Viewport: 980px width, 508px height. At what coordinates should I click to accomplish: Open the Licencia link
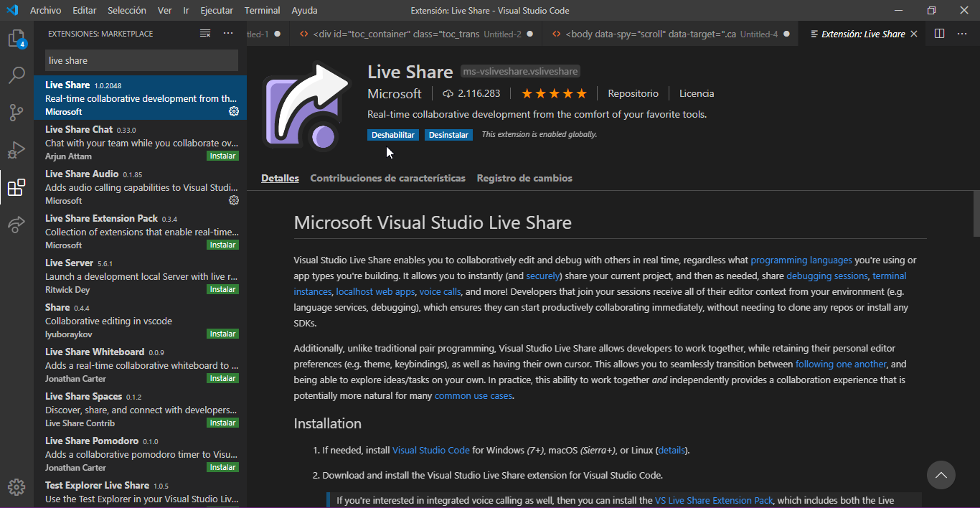697,93
